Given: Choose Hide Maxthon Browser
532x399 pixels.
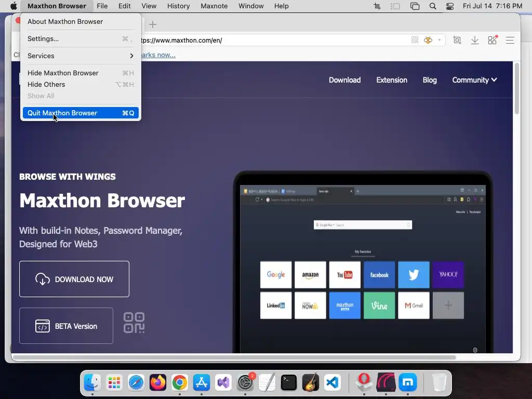Looking at the screenshot, I should pyautogui.click(x=81, y=73).
